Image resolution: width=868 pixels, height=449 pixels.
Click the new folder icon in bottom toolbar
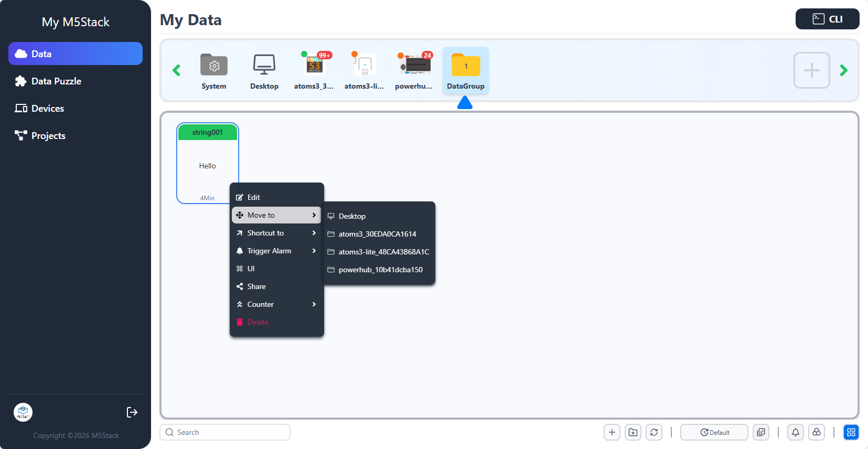tap(633, 432)
